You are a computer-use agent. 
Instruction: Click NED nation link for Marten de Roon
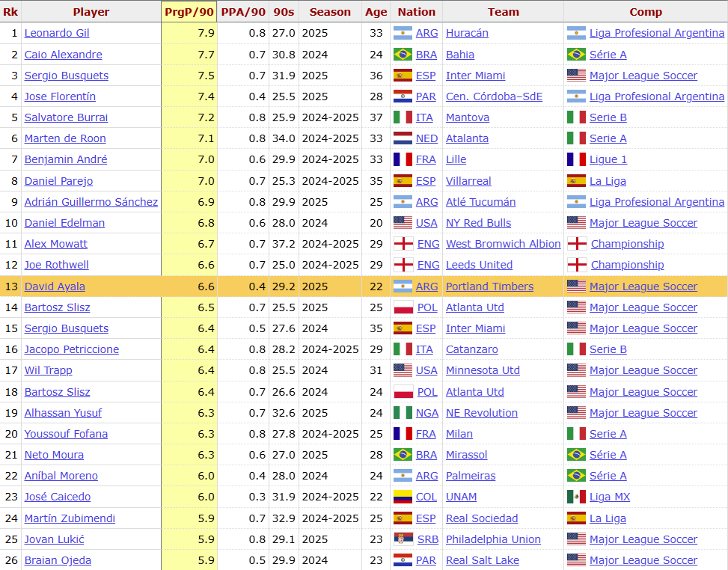point(426,138)
